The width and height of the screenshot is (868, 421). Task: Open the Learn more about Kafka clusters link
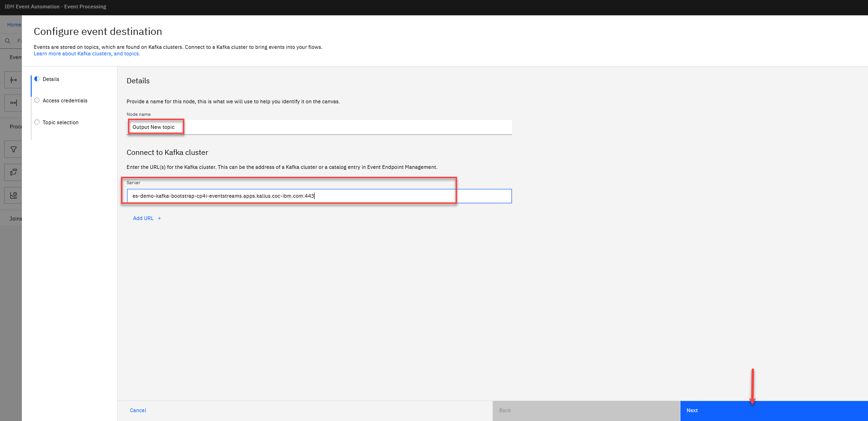pos(87,54)
